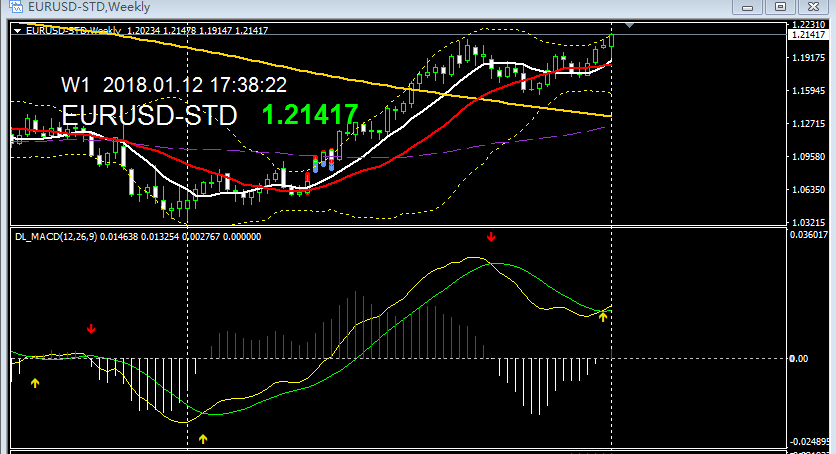Select the red down arrow near MACD's left edge
Viewport: 836px width, 454px height.
[91, 328]
